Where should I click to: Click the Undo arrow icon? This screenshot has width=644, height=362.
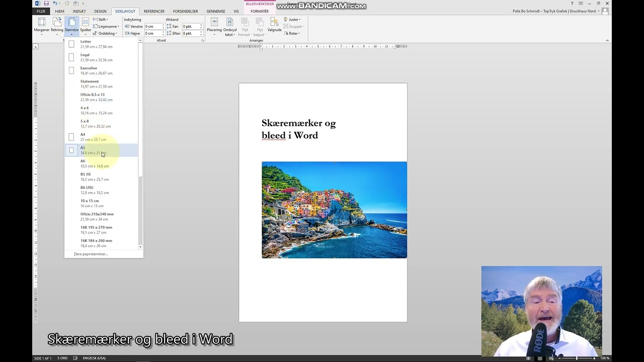55,4
